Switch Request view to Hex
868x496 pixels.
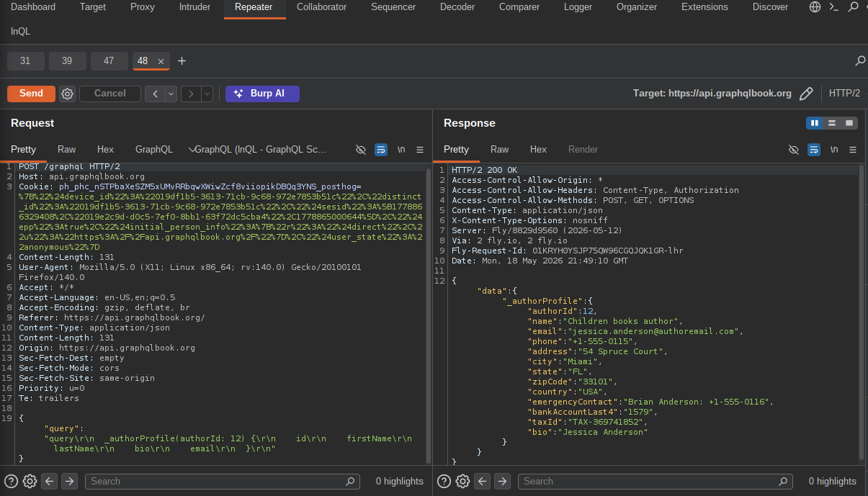click(x=105, y=150)
